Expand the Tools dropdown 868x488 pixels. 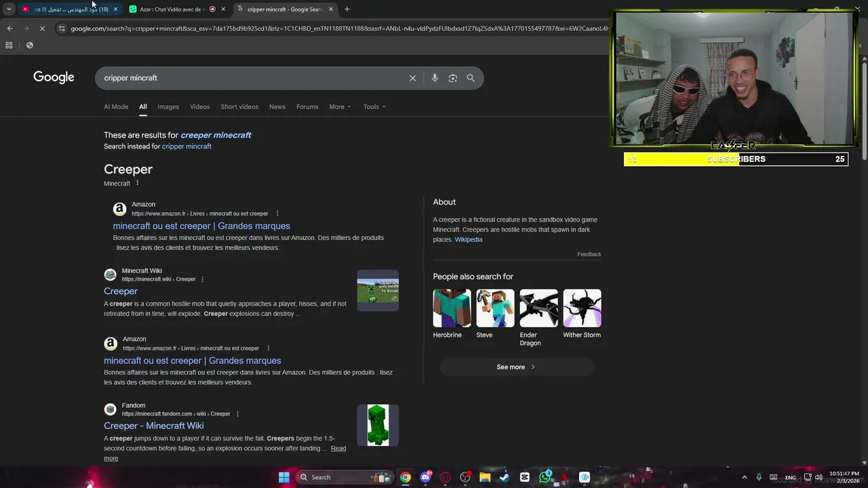coord(374,106)
